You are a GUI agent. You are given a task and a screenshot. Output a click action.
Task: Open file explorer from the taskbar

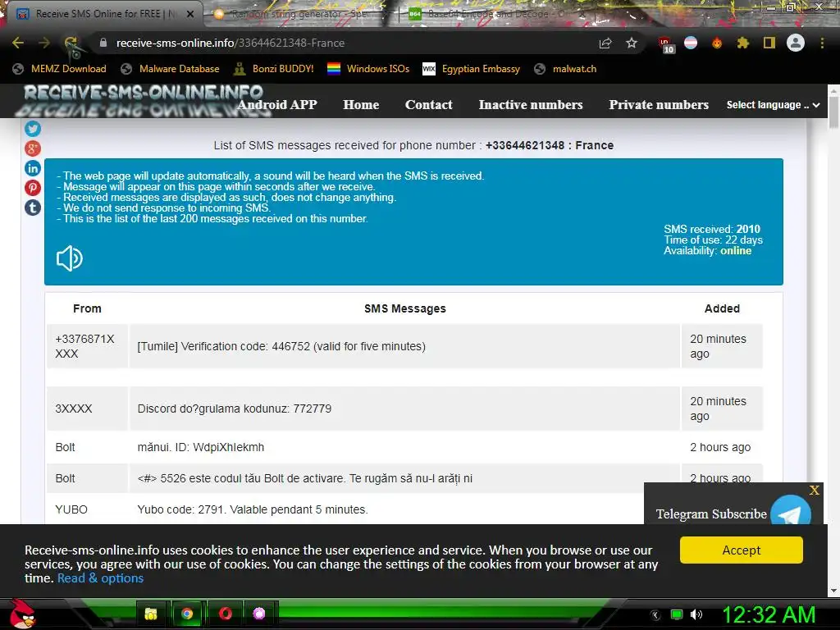tap(151, 614)
